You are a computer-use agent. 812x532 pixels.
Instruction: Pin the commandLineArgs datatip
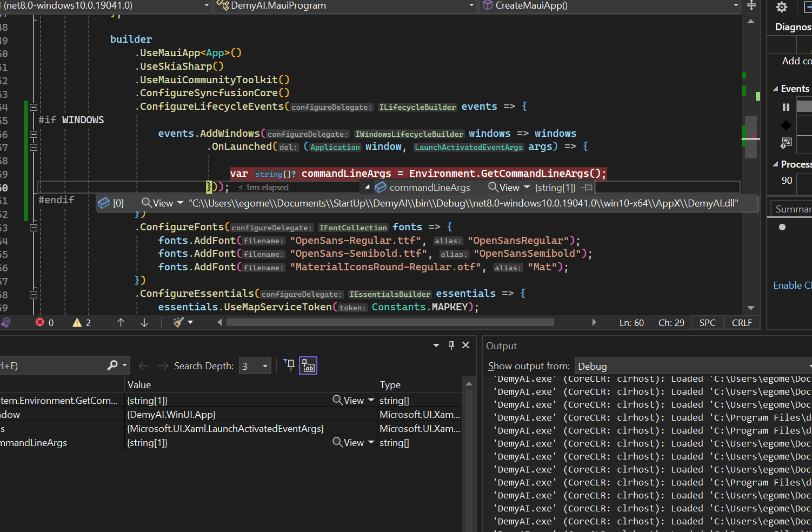588,187
